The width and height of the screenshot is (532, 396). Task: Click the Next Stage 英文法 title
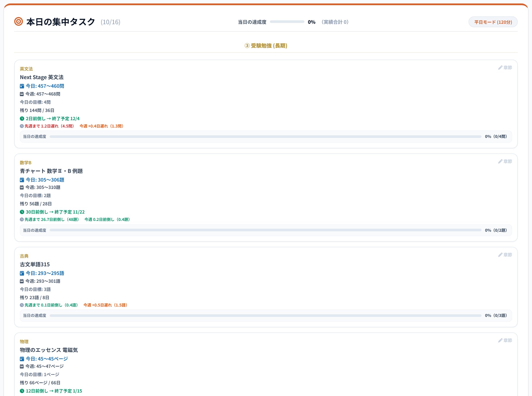coord(42,77)
